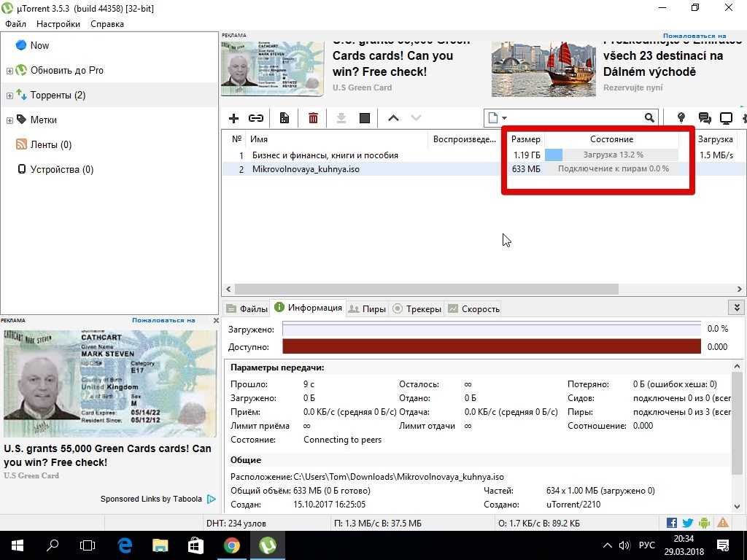Viewport: 747px width, 560px height.
Task: Click the Add Torrent plus icon
Action: tap(233, 118)
